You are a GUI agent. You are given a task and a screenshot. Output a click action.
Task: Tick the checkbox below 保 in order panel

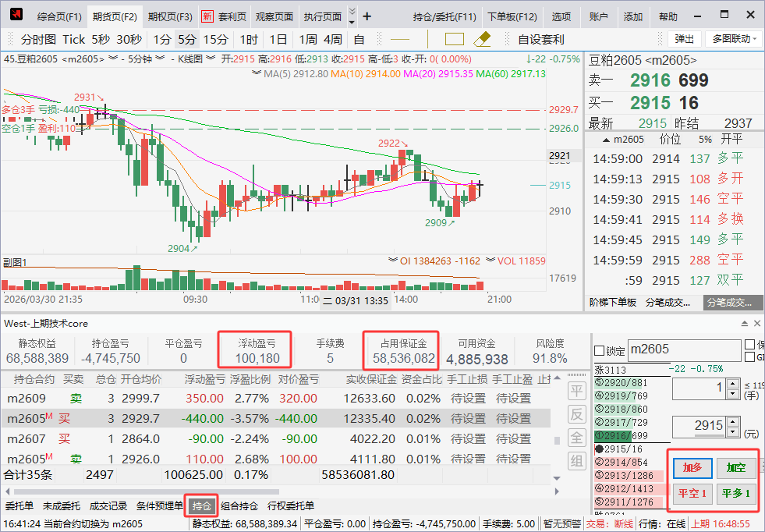[x=750, y=357]
